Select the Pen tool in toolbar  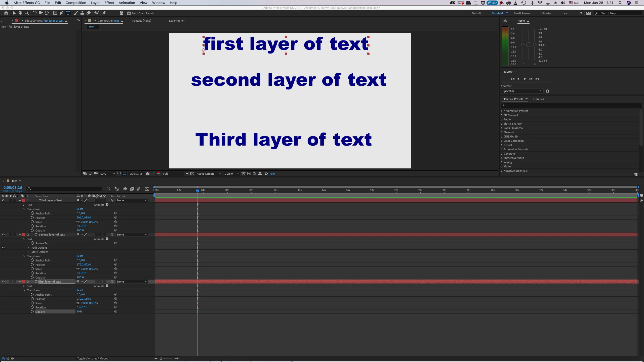pyautogui.click(x=61, y=13)
